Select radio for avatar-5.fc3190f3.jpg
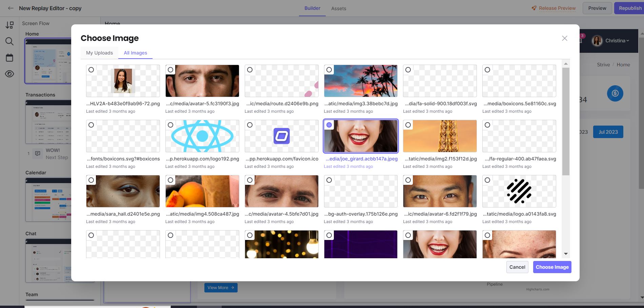The height and width of the screenshot is (308, 644). pos(170,70)
